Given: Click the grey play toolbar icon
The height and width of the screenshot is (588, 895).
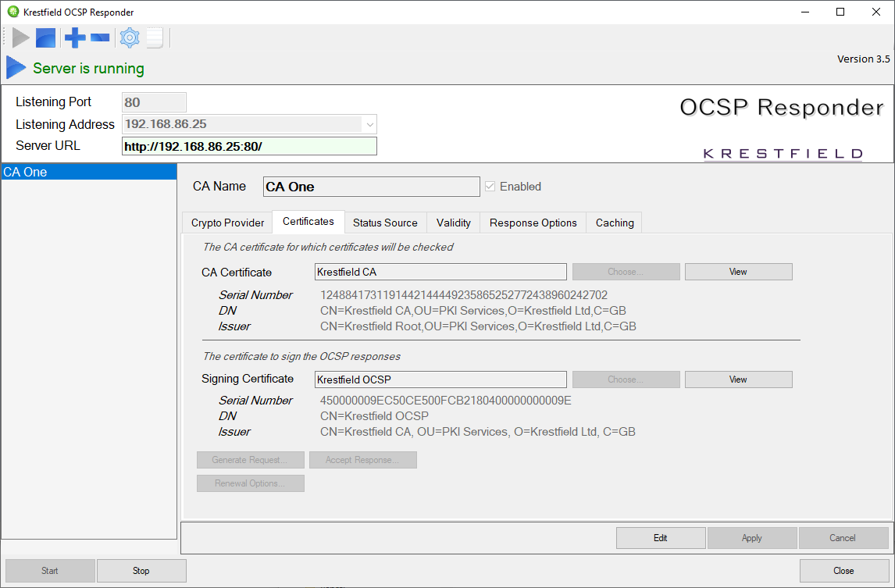Looking at the screenshot, I should pos(20,37).
